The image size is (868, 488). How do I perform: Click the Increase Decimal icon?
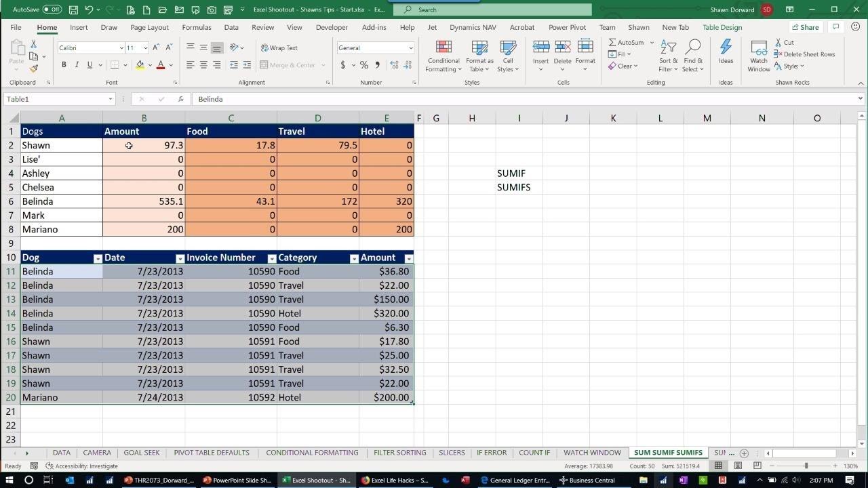point(394,65)
